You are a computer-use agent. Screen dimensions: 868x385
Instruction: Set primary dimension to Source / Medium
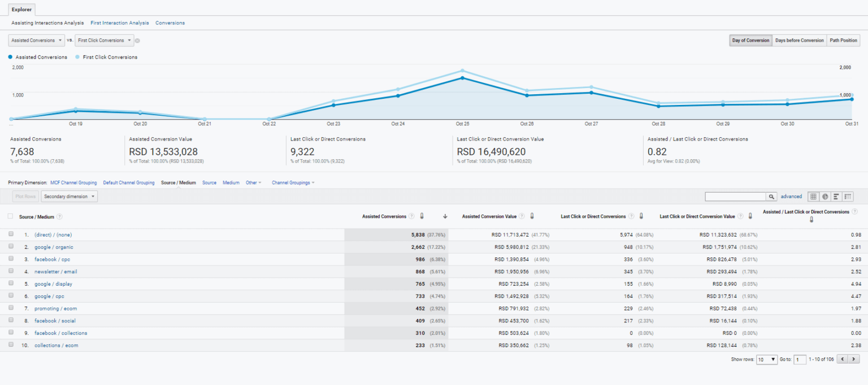[179, 183]
